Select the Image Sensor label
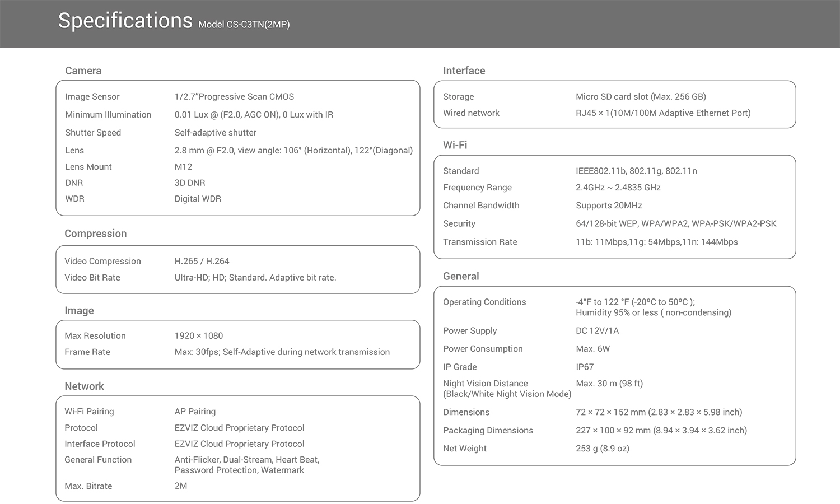 coord(92,97)
